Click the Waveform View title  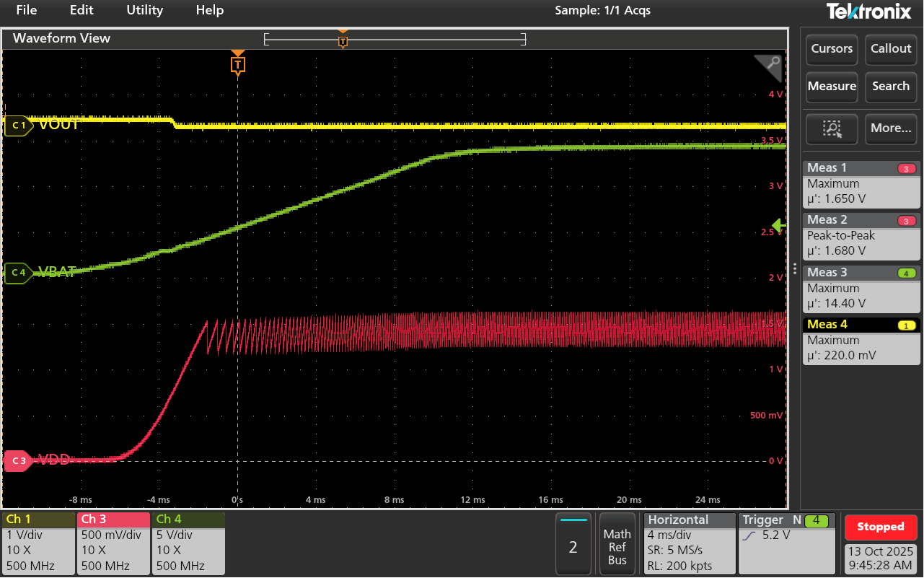(61, 38)
